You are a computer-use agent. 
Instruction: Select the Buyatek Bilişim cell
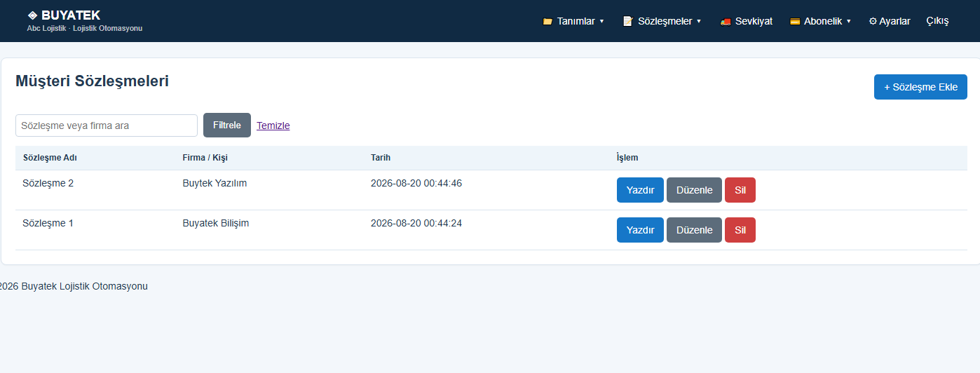click(216, 223)
